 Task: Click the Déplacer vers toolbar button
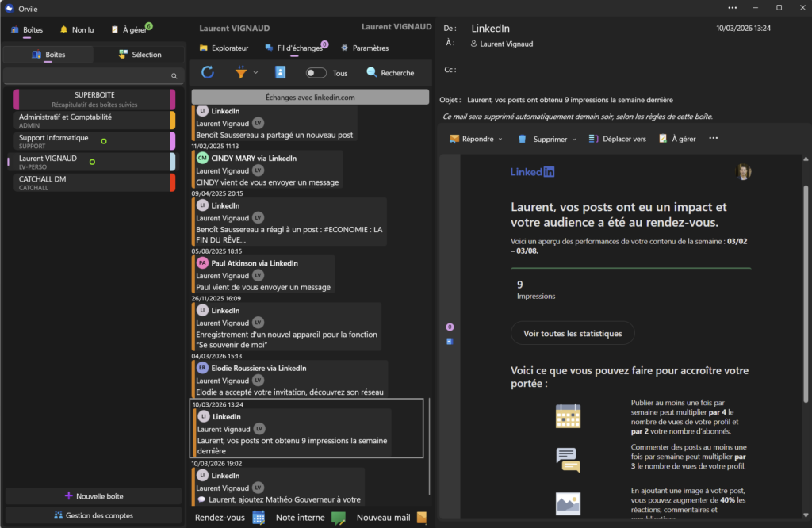pyautogui.click(x=617, y=139)
